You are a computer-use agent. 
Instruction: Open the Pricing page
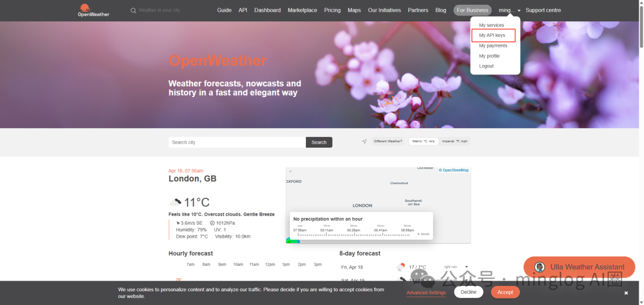332,10
